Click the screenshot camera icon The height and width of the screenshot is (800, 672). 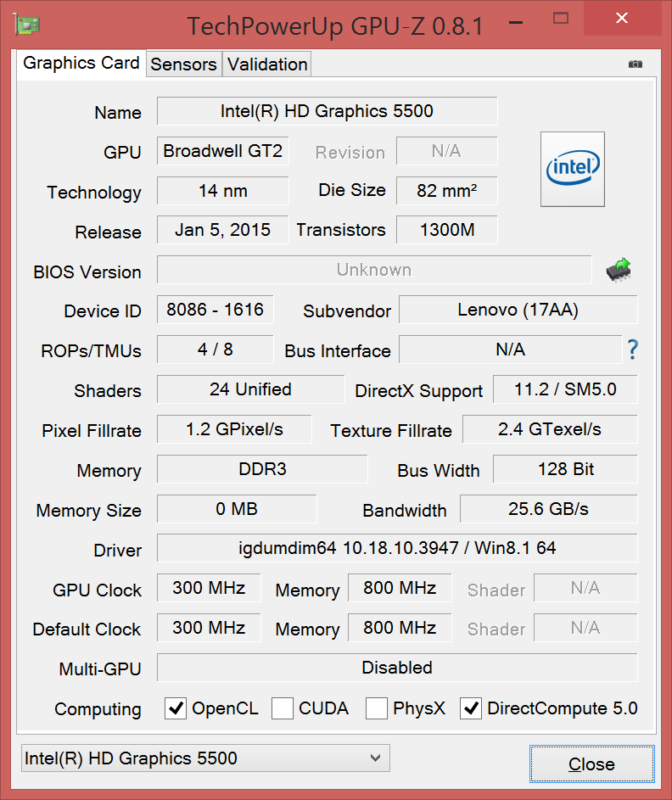(x=635, y=64)
